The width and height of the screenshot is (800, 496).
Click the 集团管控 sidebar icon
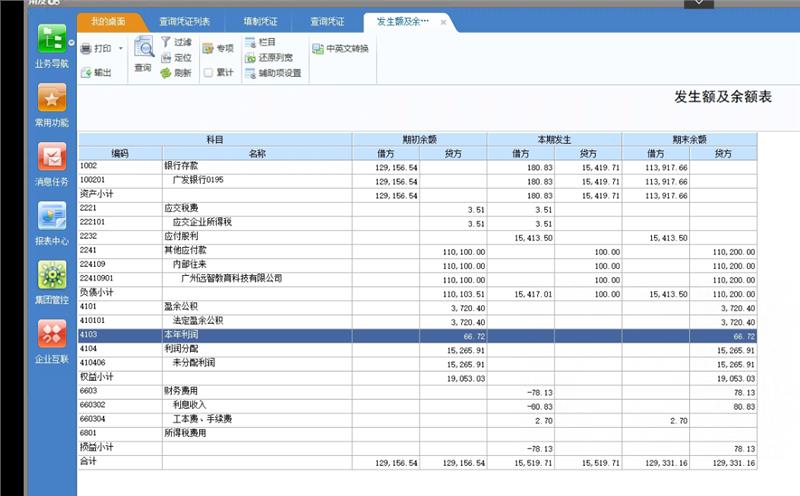[x=51, y=275]
